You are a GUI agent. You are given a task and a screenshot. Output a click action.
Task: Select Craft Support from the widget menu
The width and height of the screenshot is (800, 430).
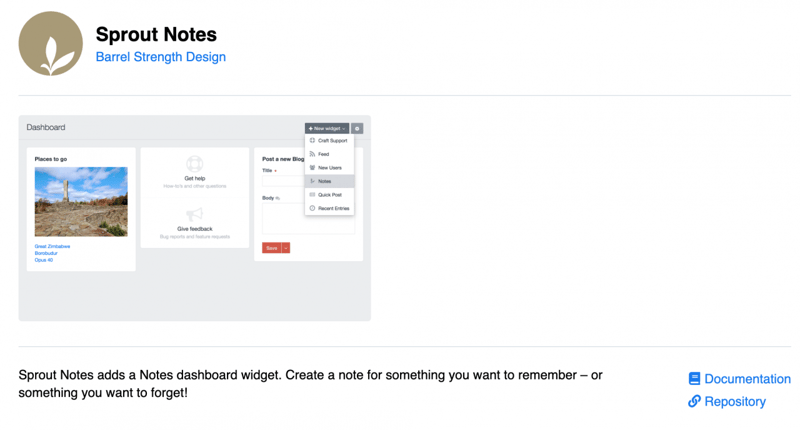coord(332,141)
